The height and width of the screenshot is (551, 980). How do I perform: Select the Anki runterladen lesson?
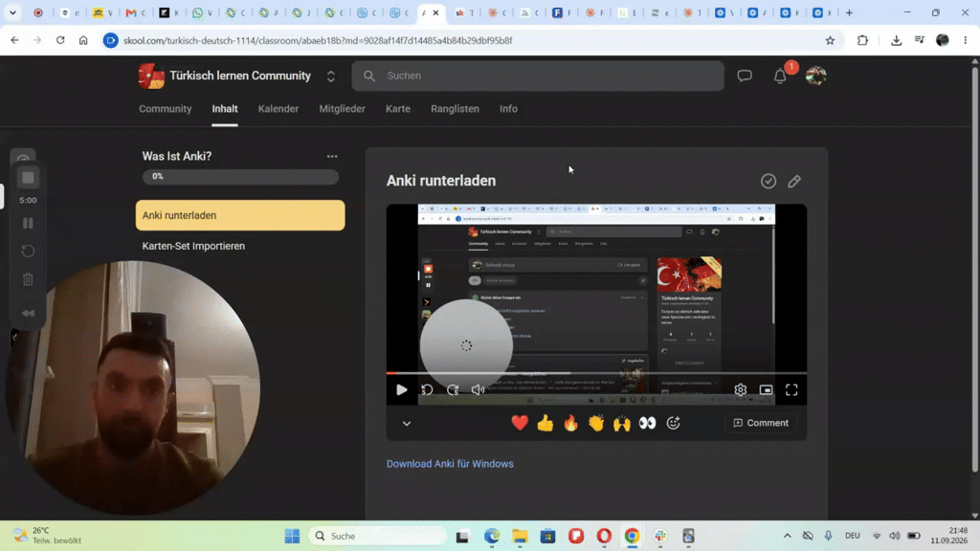[240, 215]
